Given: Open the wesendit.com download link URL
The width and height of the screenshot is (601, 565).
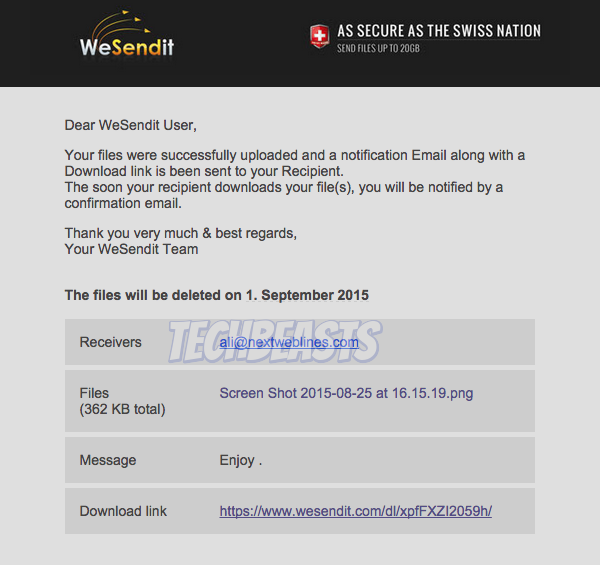Looking at the screenshot, I should click(x=356, y=511).
